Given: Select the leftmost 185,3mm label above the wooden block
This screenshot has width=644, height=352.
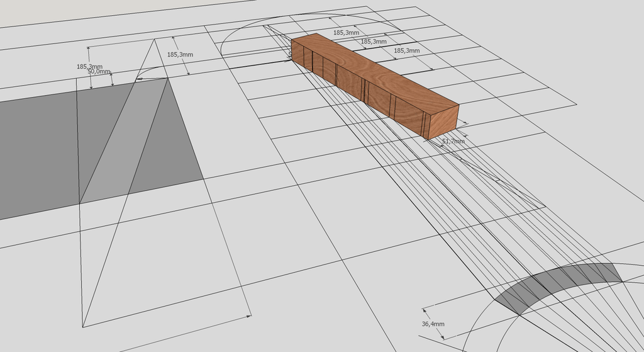Looking at the screenshot, I should click(346, 32).
